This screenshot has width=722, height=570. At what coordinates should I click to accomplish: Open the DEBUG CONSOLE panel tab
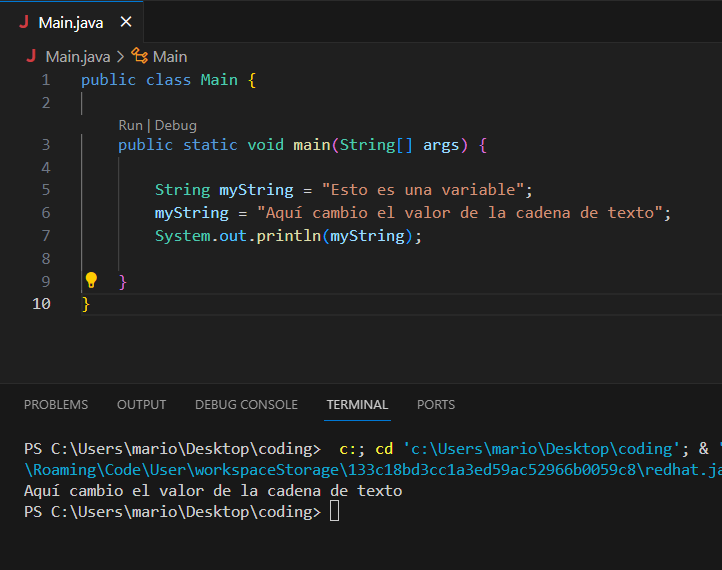(x=246, y=405)
